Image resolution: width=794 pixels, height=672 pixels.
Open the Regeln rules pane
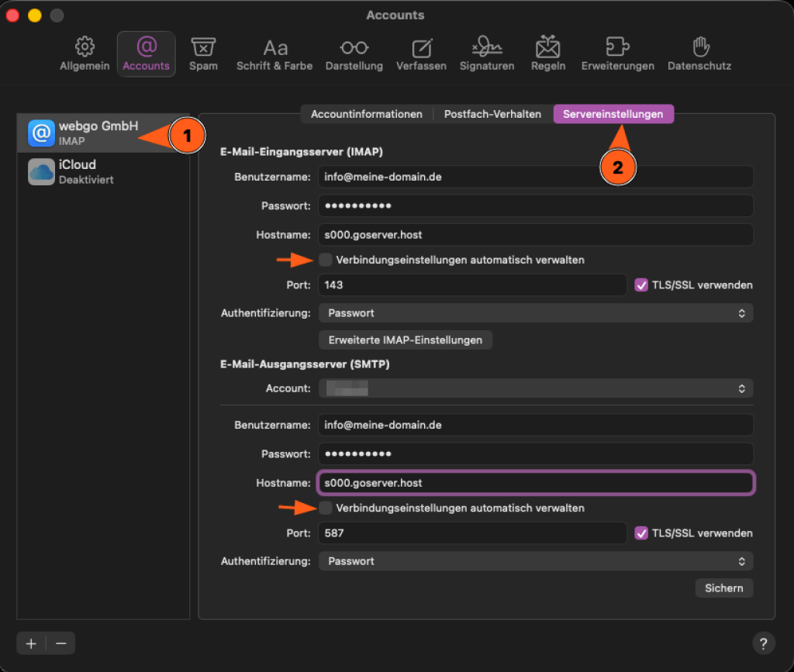click(x=548, y=53)
